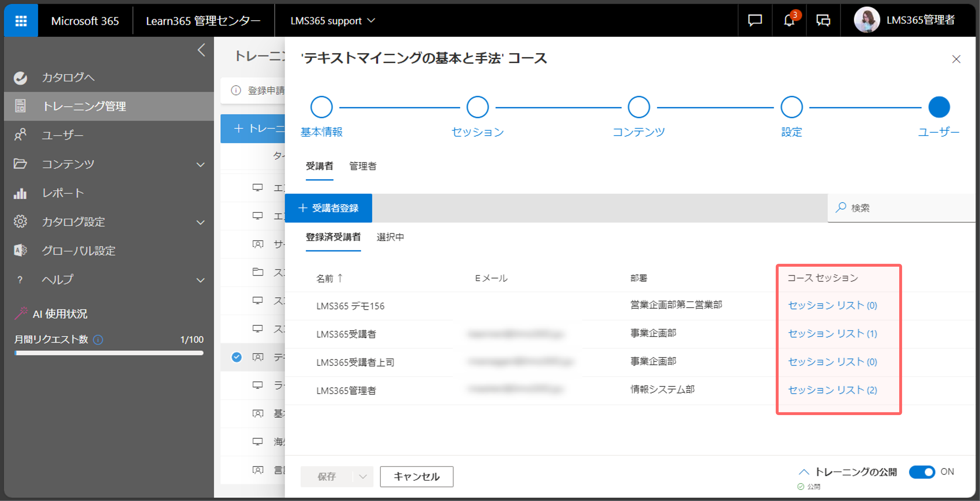
Task: Click the 保存 button
Action: (326, 476)
